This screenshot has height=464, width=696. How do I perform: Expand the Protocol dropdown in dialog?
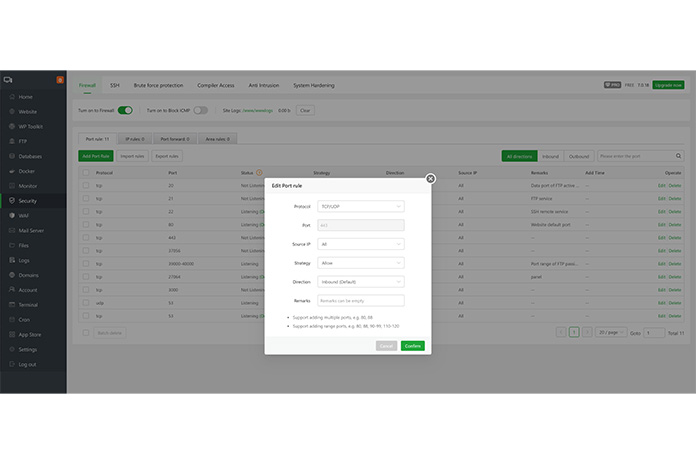tap(360, 206)
